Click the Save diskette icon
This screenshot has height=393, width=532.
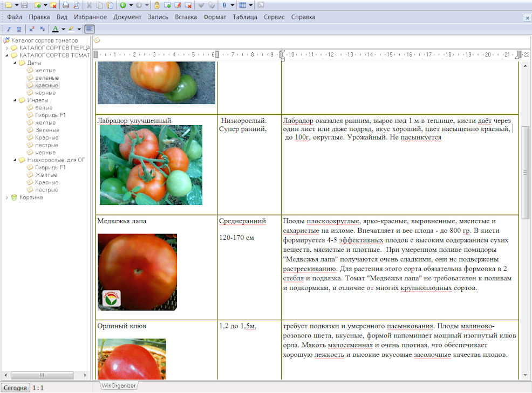[24, 5]
